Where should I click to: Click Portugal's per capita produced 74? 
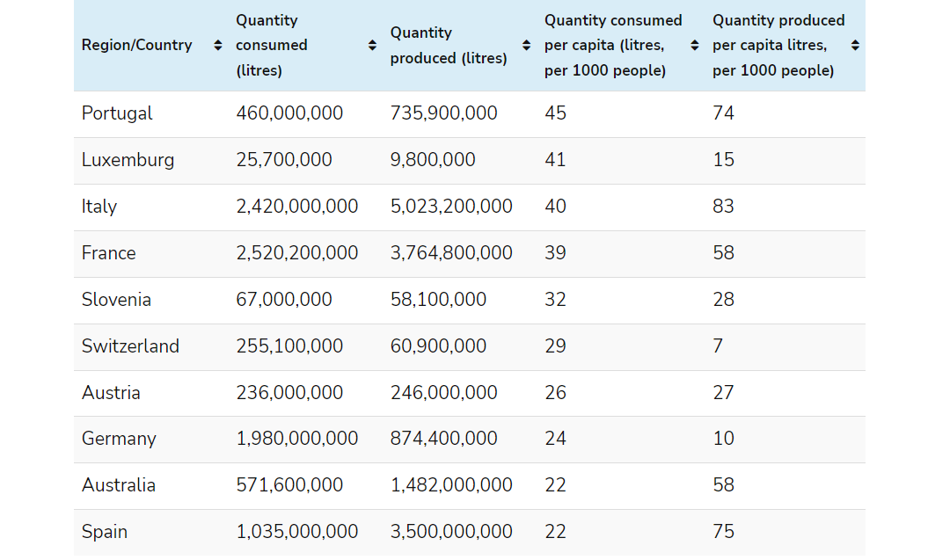[723, 113]
